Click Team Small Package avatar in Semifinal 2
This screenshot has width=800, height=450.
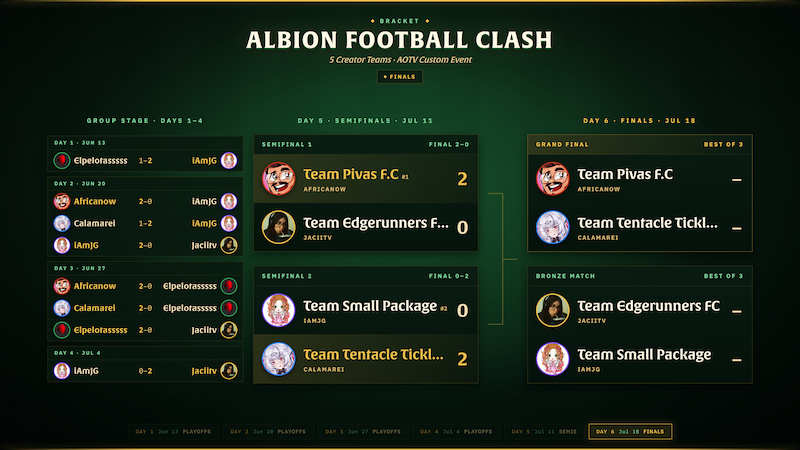click(x=279, y=310)
